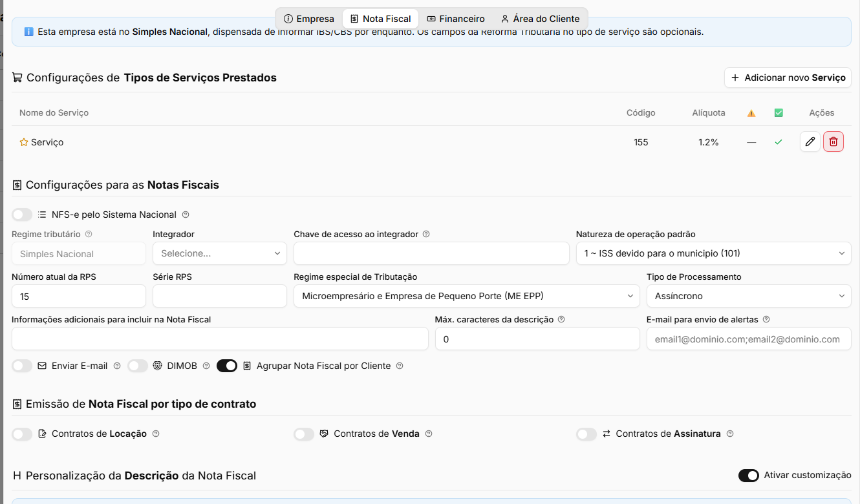Click help icon next to Contratos de Venda
The width and height of the screenshot is (860, 504).
coord(429,434)
